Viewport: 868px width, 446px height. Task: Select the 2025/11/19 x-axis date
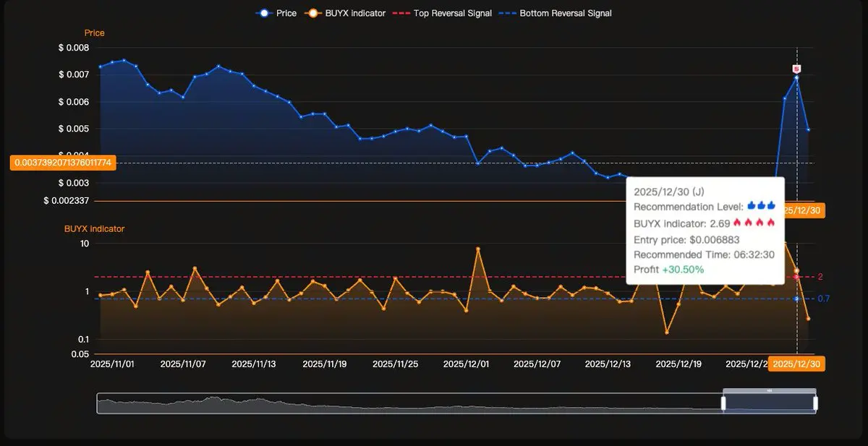pyautogui.click(x=325, y=364)
